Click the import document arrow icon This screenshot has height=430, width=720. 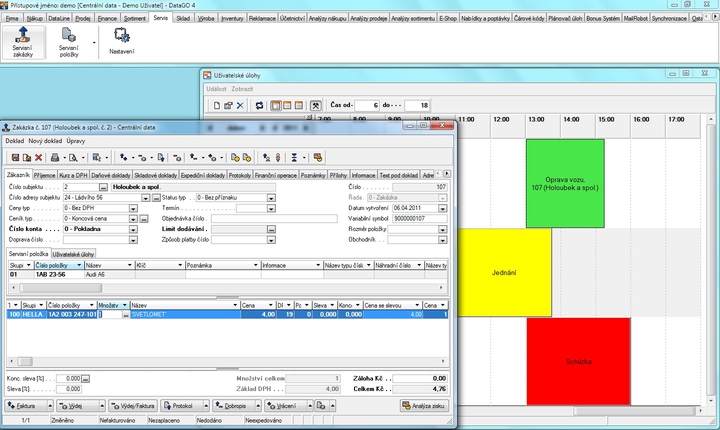tap(161, 158)
